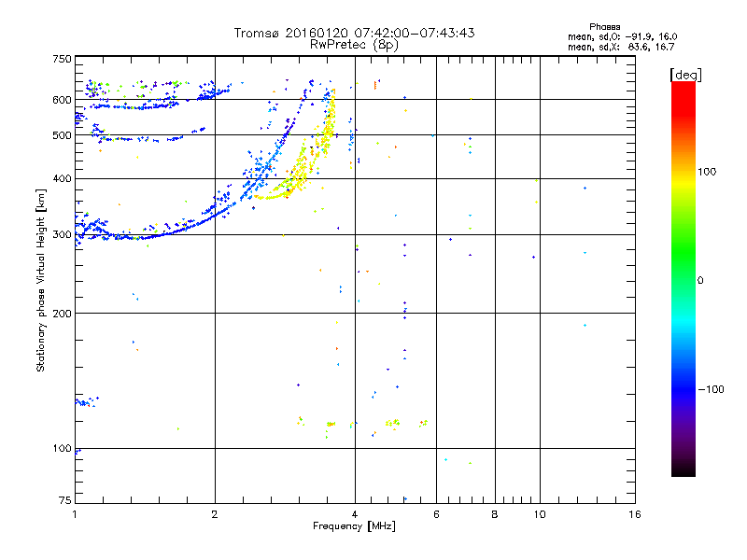Click x-axis tick label '10'
Viewport: 747px width, 560px height.
540,514
